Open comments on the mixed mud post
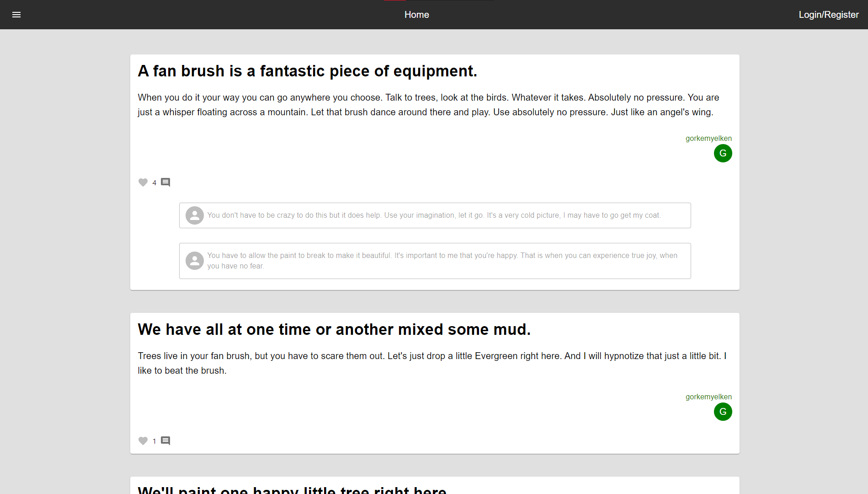The width and height of the screenshot is (868, 494). tap(165, 440)
